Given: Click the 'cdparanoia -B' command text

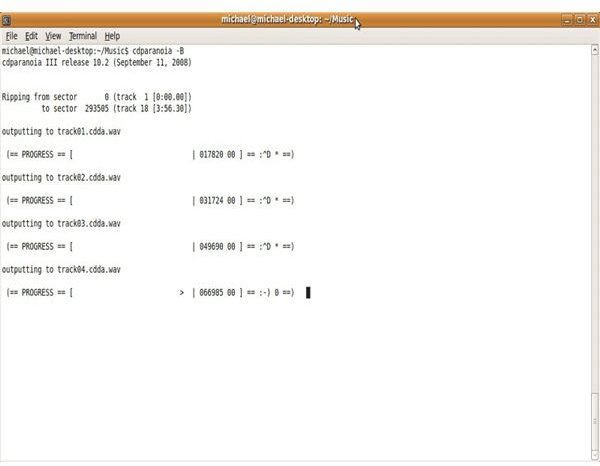Looking at the screenshot, I should tap(158, 51).
